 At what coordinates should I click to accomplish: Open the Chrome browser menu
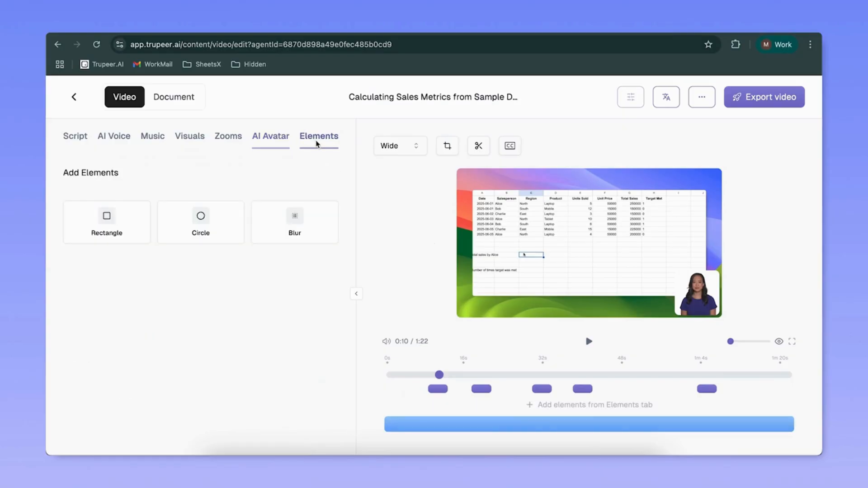point(810,44)
